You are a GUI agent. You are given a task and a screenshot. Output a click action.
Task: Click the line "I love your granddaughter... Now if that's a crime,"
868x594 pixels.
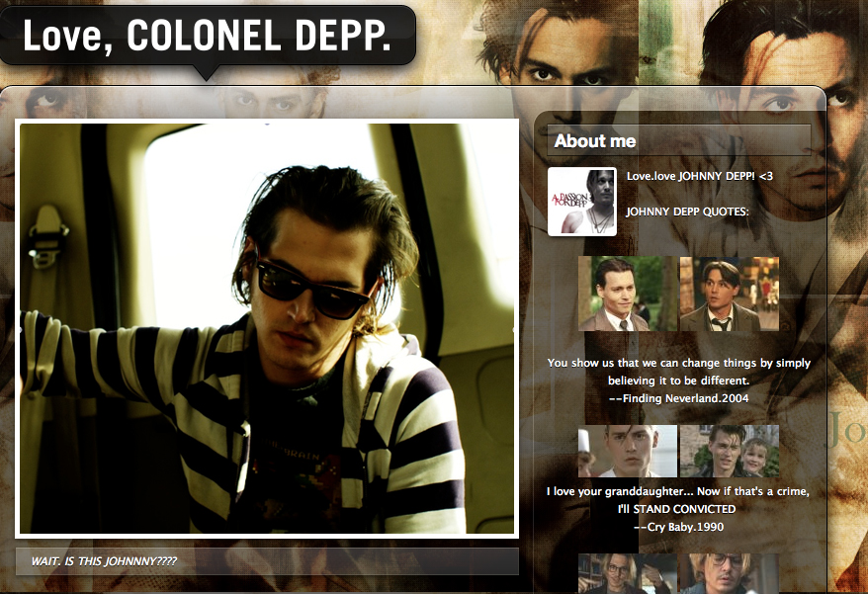678,491
